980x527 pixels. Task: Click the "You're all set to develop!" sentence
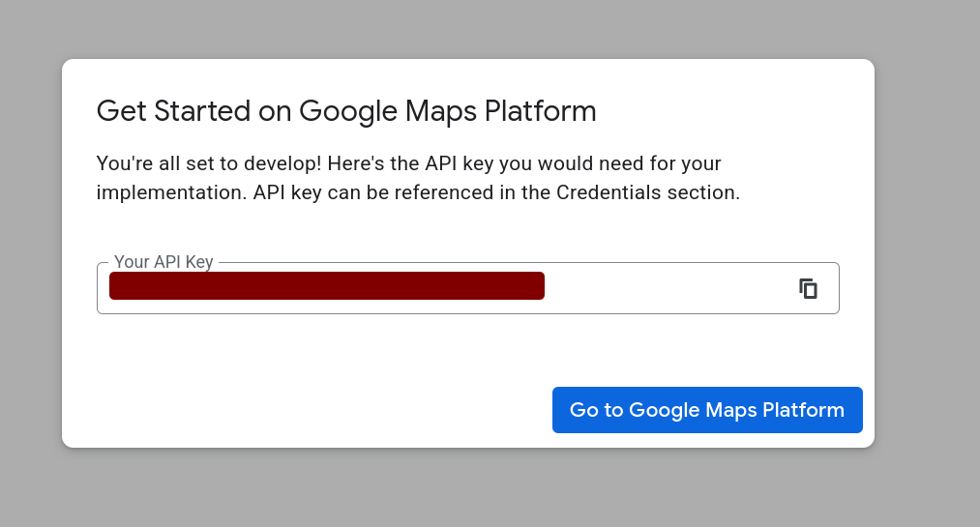(202, 162)
